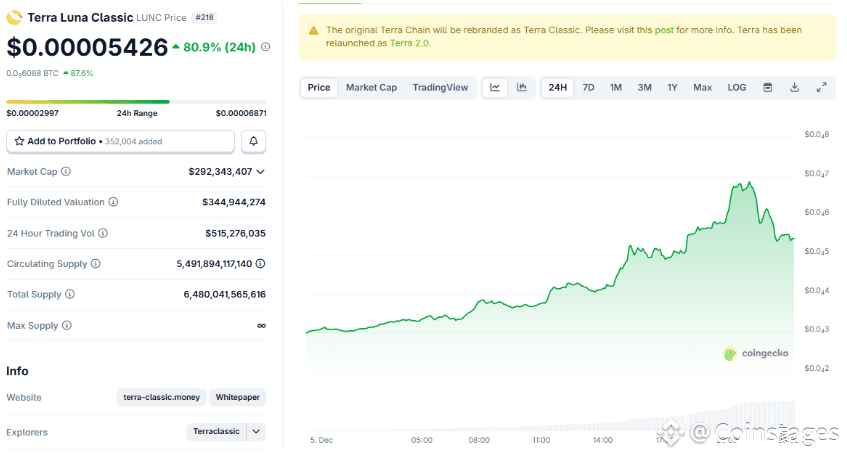Open the terra-classic.money website link
The image size is (847, 458).
pos(161,397)
